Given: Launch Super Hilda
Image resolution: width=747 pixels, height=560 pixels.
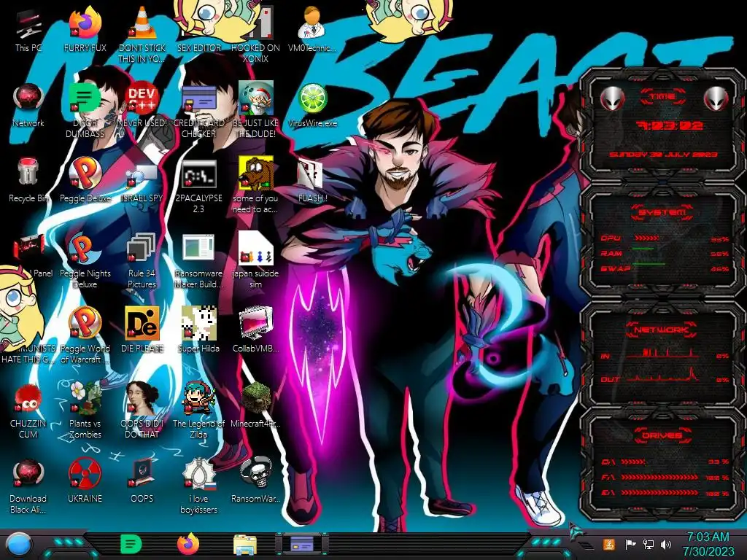Looking at the screenshot, I should 198,330.
